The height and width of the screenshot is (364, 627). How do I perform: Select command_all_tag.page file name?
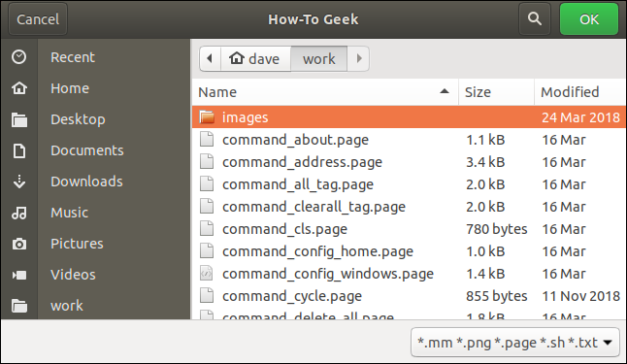click(x=298, y=184)
